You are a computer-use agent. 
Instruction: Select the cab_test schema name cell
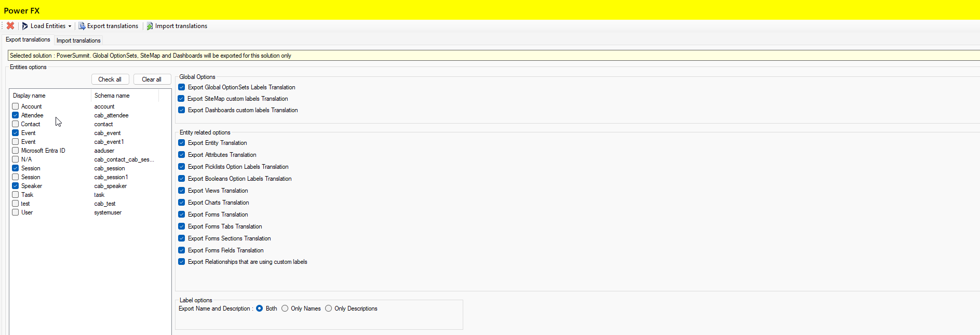coord(105,204)
